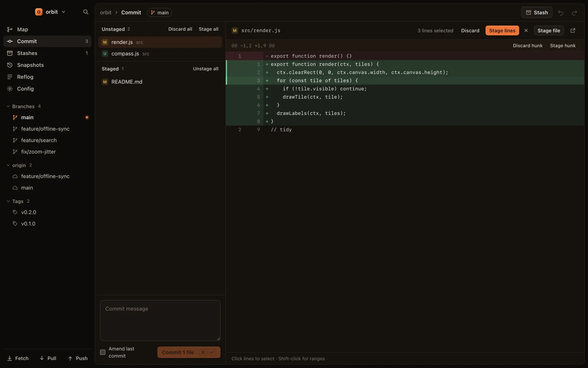Select compass.js in unstaged list
The height and width of the screenshot is (368, 588).
[x=160, y=54]
